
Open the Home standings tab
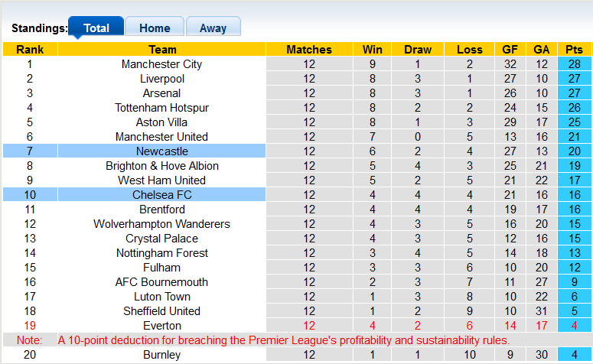click(155, 28)
